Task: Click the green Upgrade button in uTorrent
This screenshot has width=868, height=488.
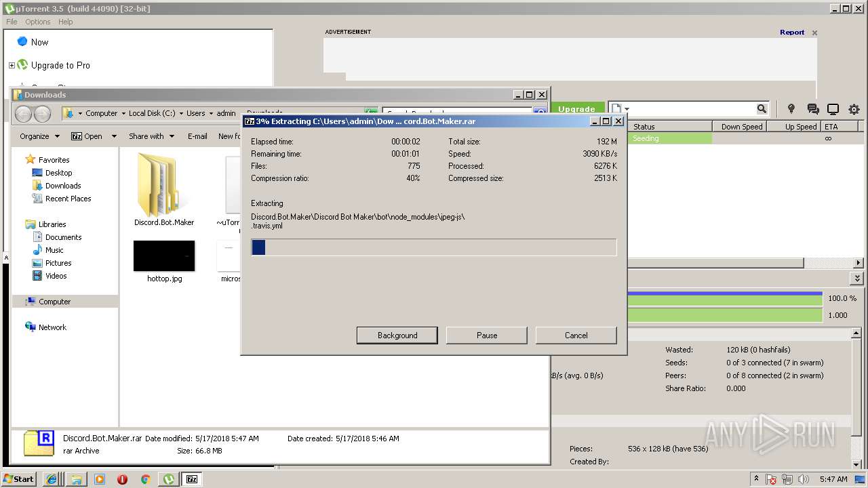Action: point(577,109)
